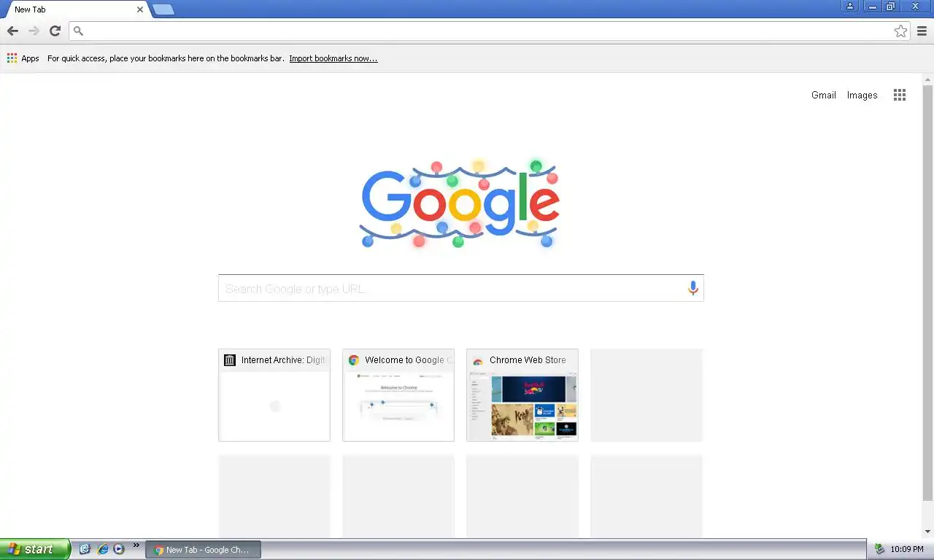The image size is (934, 560).
Task: Click the Google holiday lights doodle
Action: 460,203
